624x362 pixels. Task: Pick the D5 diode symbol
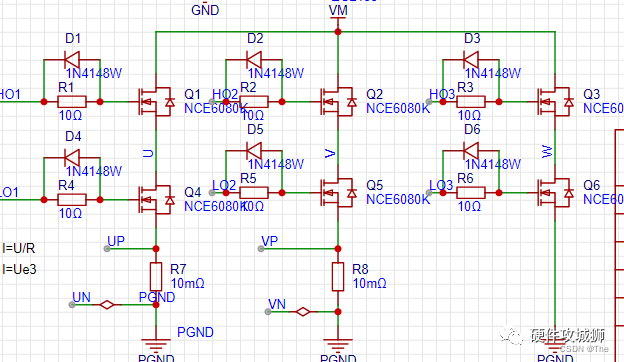[254, 151]
